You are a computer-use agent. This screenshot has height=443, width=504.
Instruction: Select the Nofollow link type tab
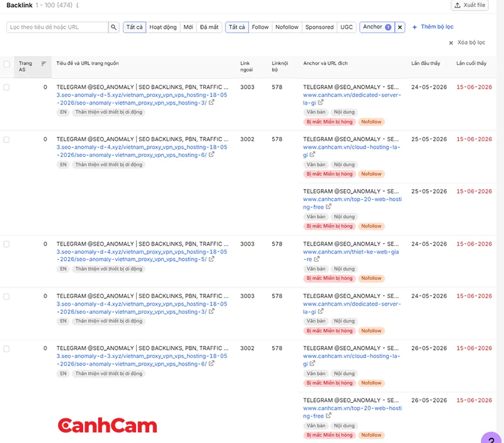tap(287, 27)
